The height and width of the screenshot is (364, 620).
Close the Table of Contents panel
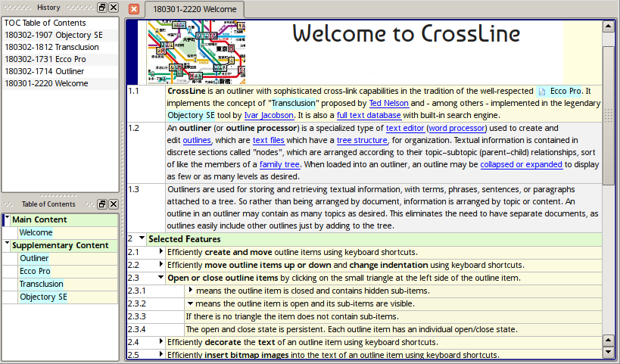tap(114, 204)
